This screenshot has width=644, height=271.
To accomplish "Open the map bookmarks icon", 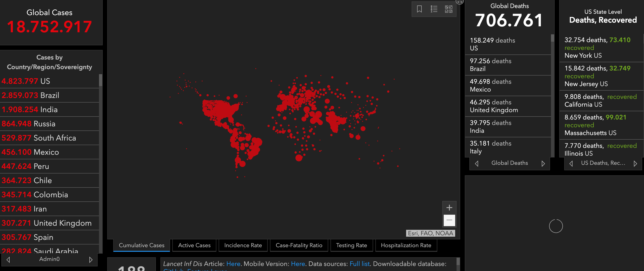I will [419, 9].
